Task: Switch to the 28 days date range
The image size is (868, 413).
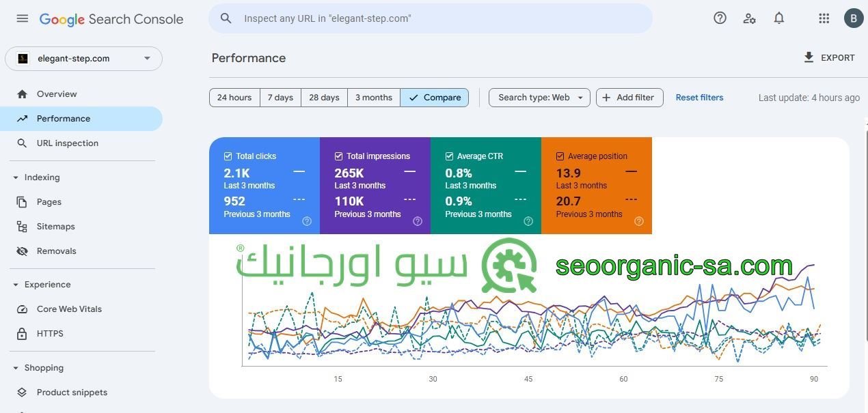Action: click(323, 97)
